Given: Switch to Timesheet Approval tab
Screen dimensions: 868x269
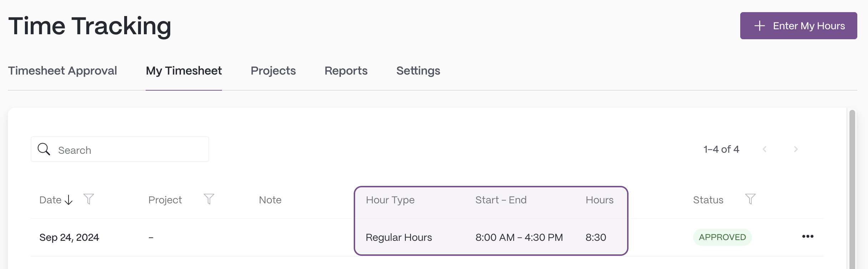Looking at the screenshot, I should click(x=62, y=71).
